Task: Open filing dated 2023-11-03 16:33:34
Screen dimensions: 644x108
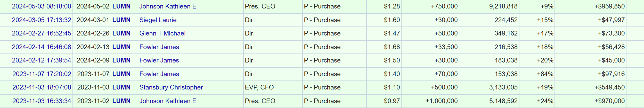Action: (x=42, y=101)
